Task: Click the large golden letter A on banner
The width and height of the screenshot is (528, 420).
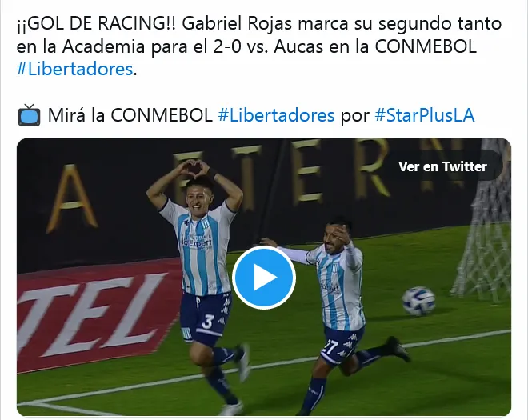Action: (x=72, y=198)
